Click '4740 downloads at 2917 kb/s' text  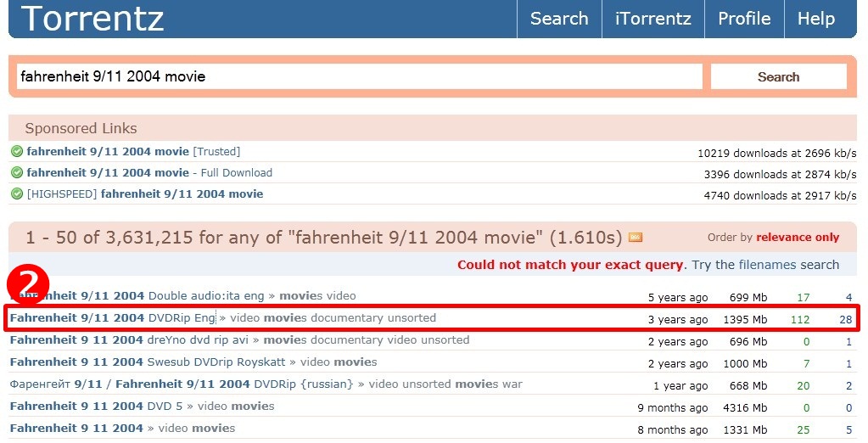tap(780, 195)
